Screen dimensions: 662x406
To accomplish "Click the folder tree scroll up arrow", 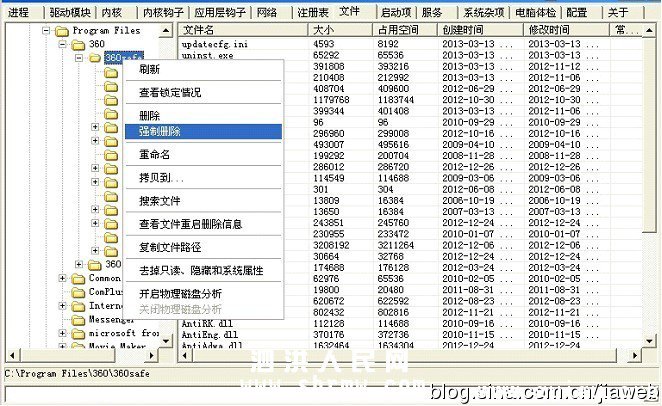I will (x=166, y=30).
